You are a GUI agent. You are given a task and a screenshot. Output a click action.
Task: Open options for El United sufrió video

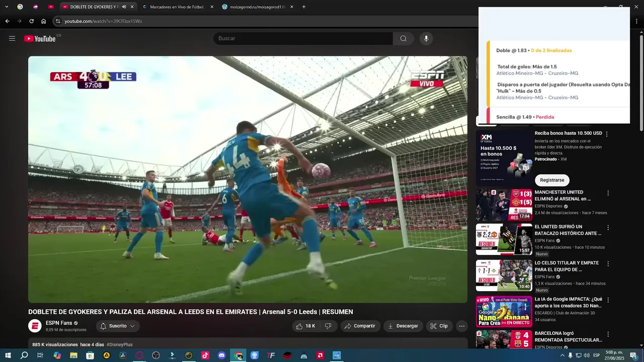point(608,228)
